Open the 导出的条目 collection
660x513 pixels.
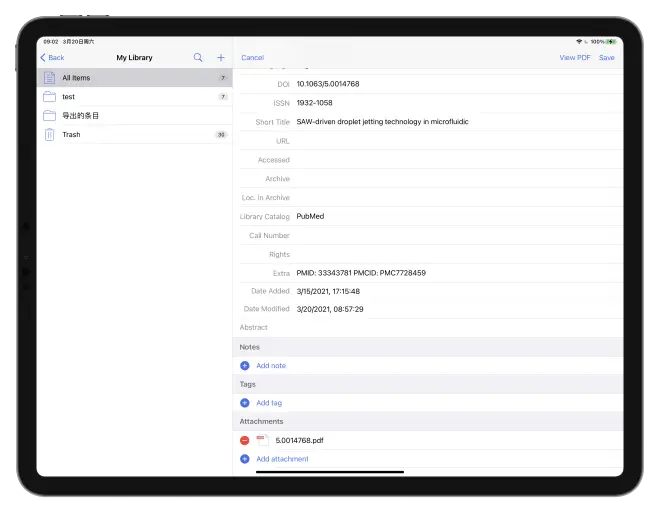pyautogui.click(x=135, y=116)
